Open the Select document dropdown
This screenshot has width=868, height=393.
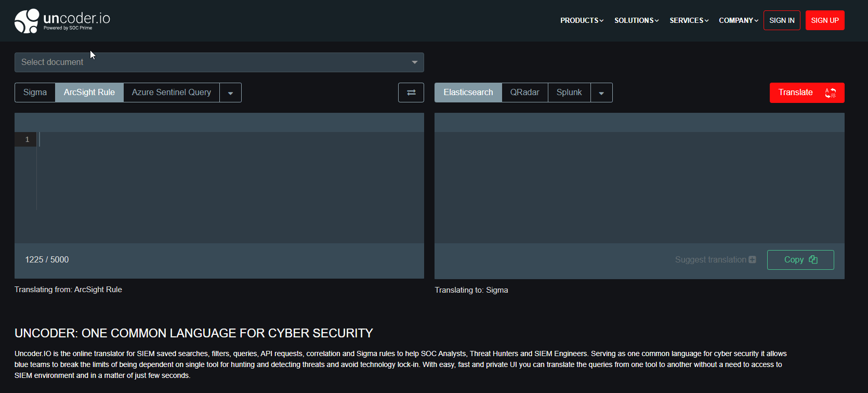[219, 62]
